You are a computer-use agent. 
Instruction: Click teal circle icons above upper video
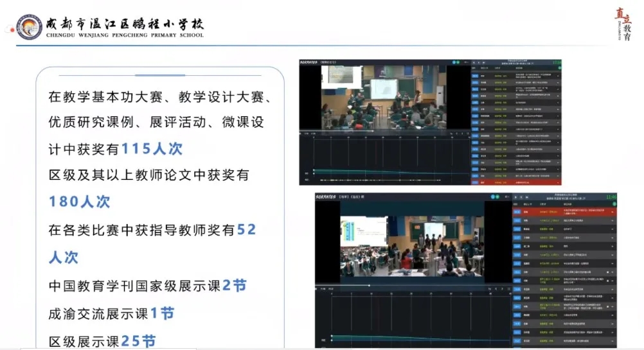pyautogui.click(x=456, y=63)
